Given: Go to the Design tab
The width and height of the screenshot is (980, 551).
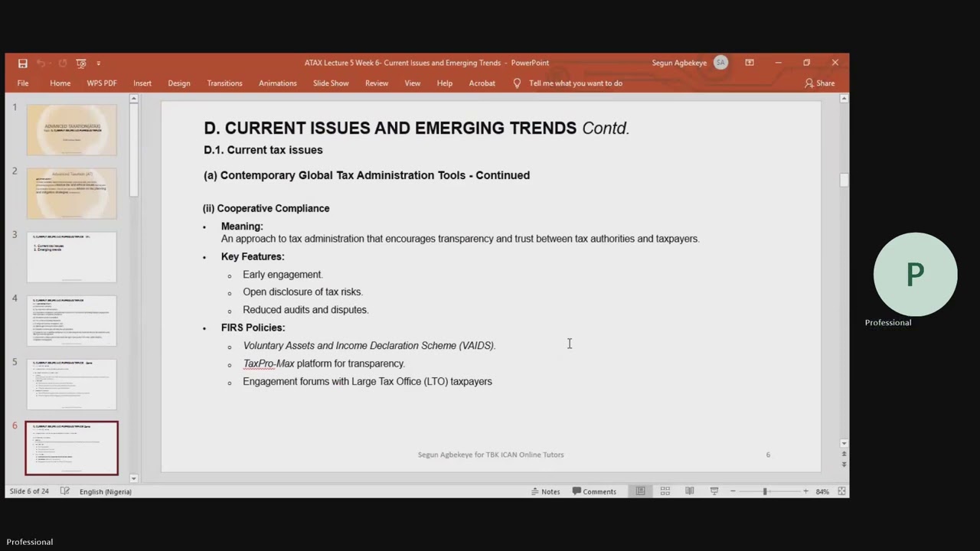Looking at the screenshot, I should pyautogui.click(x=179, y=83).
